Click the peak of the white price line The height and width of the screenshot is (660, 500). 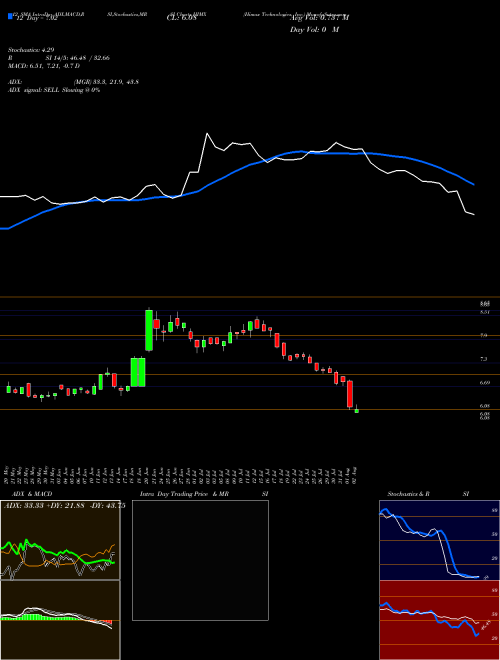(207, 134)
